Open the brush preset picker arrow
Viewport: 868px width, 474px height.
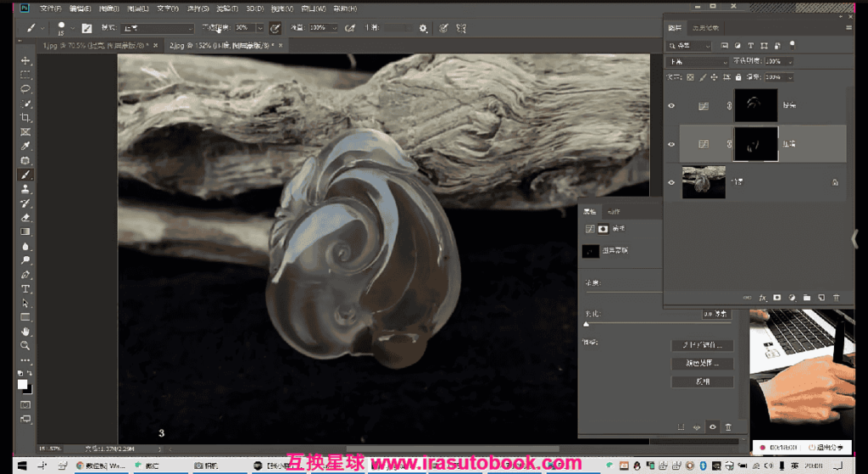tap(73, 28)
